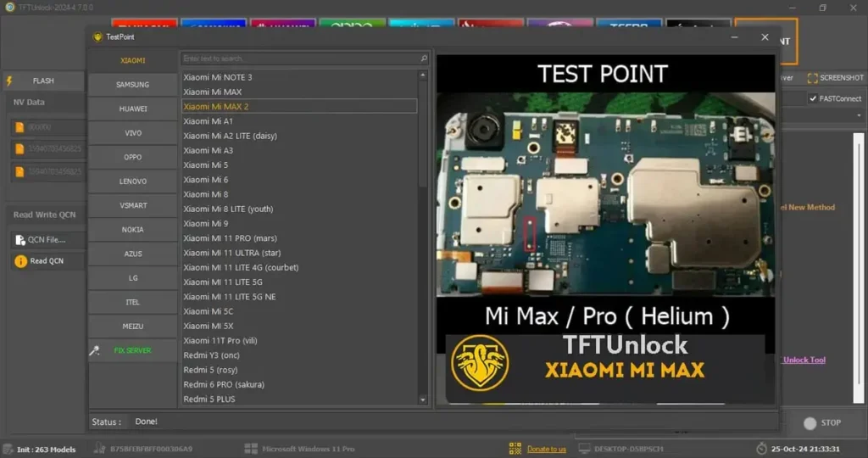Image resolution: width=868 pixels, height=458 pixels.
Task: Select the XIAOMI brand tab
Action: [133, 60]
